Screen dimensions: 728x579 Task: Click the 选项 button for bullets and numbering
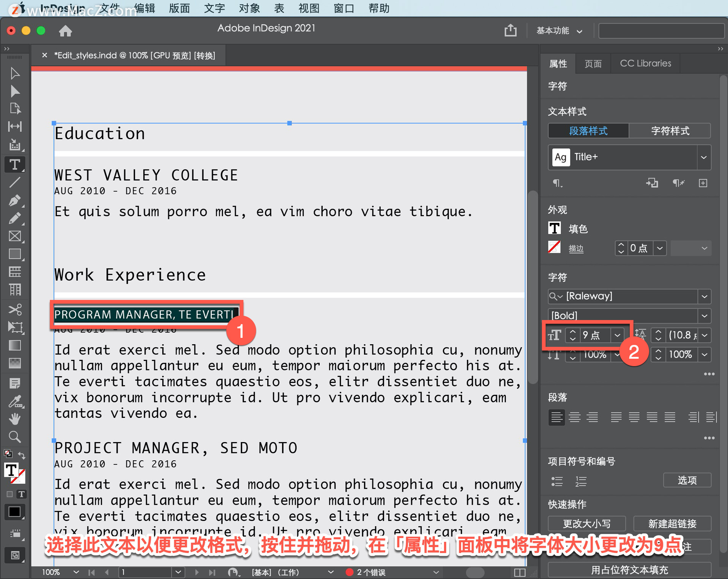tap(687, 480)
